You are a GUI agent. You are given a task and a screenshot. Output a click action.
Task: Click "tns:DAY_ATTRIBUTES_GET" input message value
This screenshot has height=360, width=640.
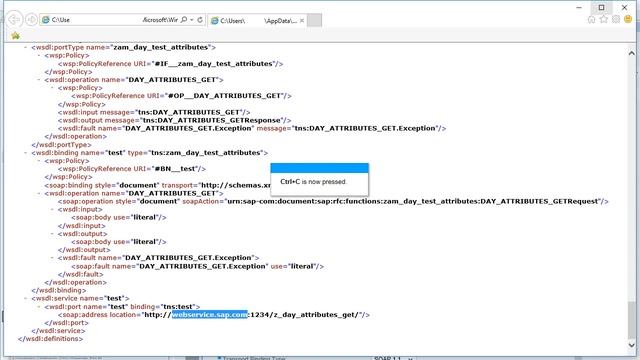(x=188, y=112)
